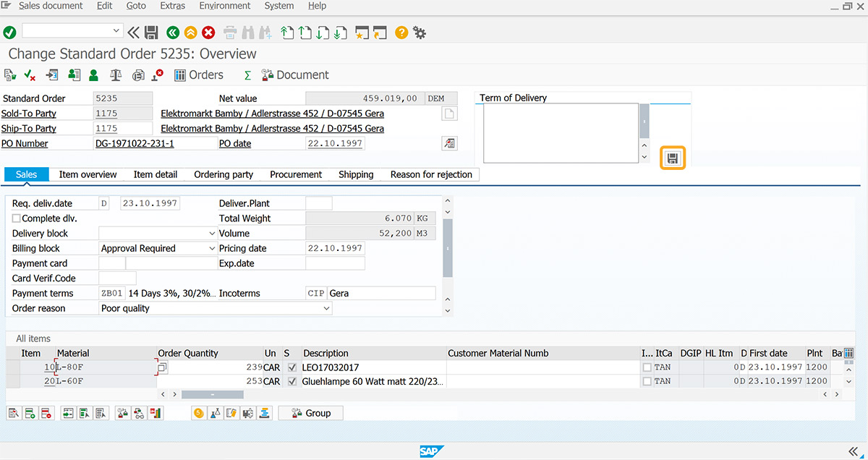This screenshot has width=868, height=460.
Task: Open the gear layout settings icon
Action: tap(419, 33)
